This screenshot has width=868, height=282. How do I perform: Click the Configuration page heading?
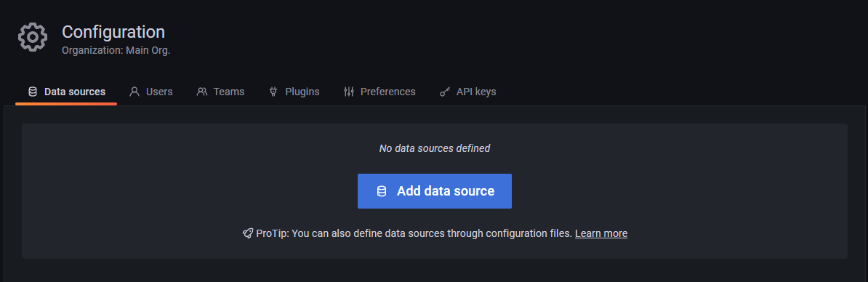coord(113,31)
